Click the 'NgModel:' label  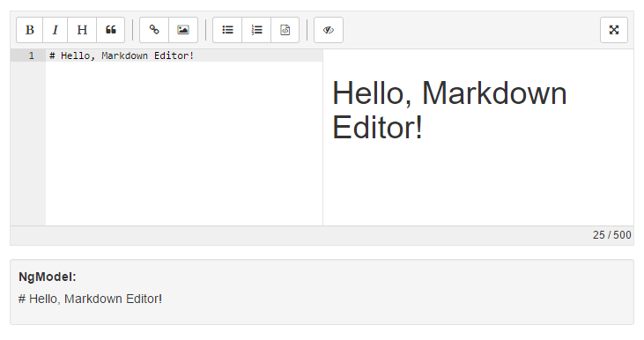click(x=48, y=277)
